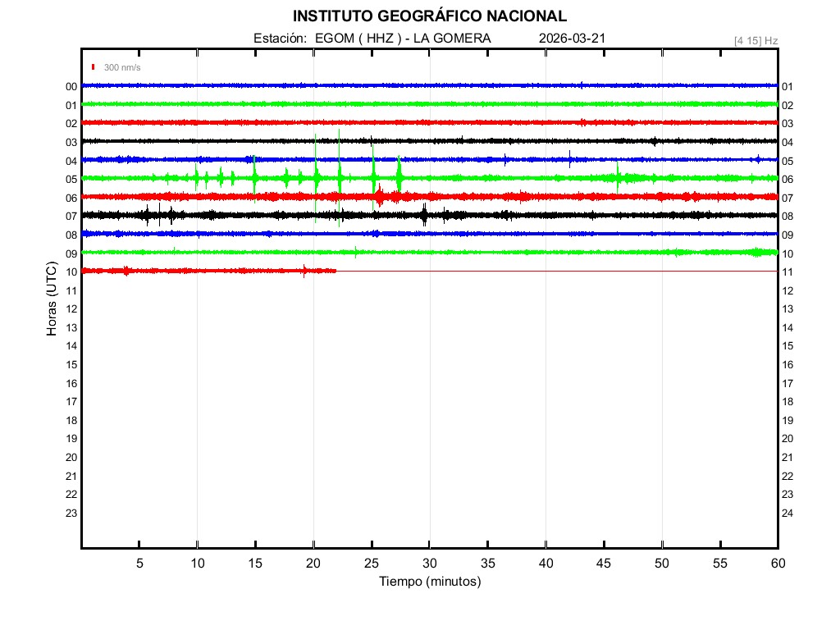840x630 pixels.
Task: Click hour label 10 on left axis
Action: pos(71,272)
